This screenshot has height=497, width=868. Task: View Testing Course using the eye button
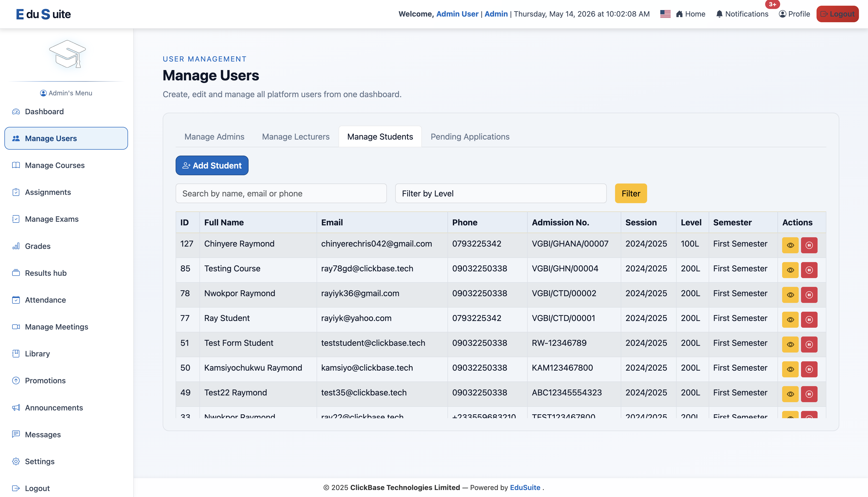790,270
